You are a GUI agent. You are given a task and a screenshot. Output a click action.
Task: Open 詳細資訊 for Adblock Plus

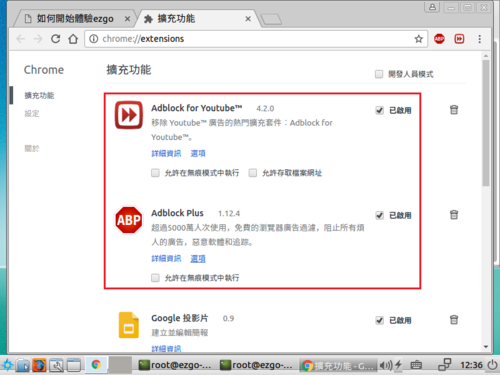pyautogui.click(x=166, y=258)
